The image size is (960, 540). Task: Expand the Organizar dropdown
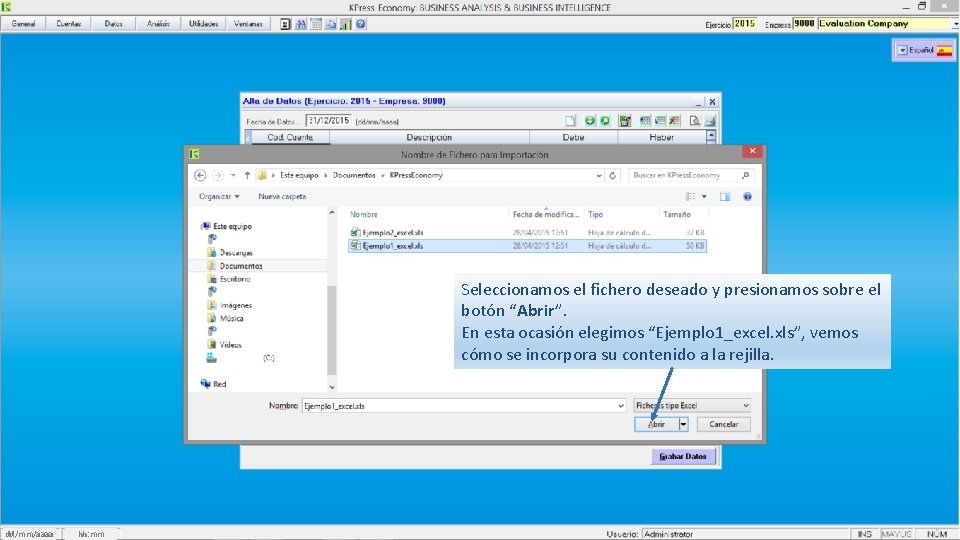click(219, 197)
